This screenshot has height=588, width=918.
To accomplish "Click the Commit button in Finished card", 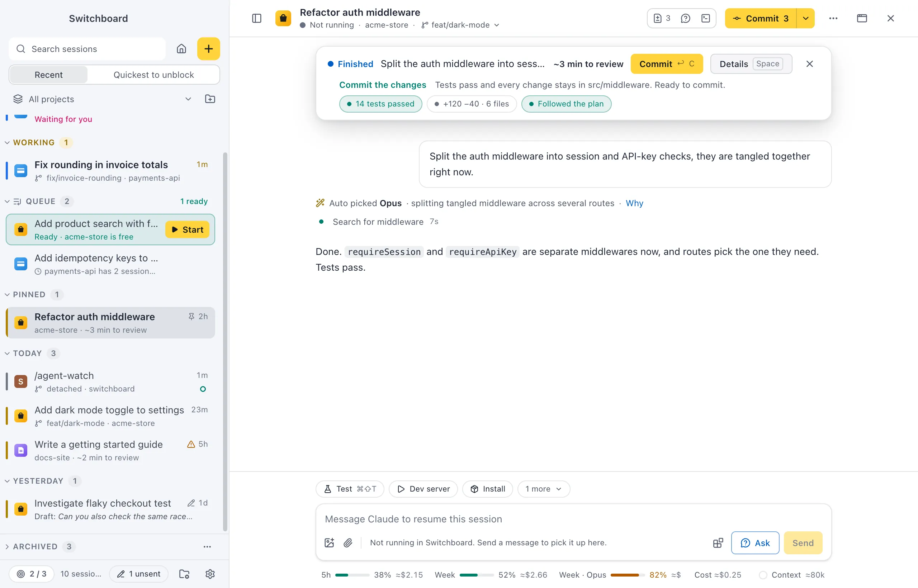I will click(x=666, y=64).
